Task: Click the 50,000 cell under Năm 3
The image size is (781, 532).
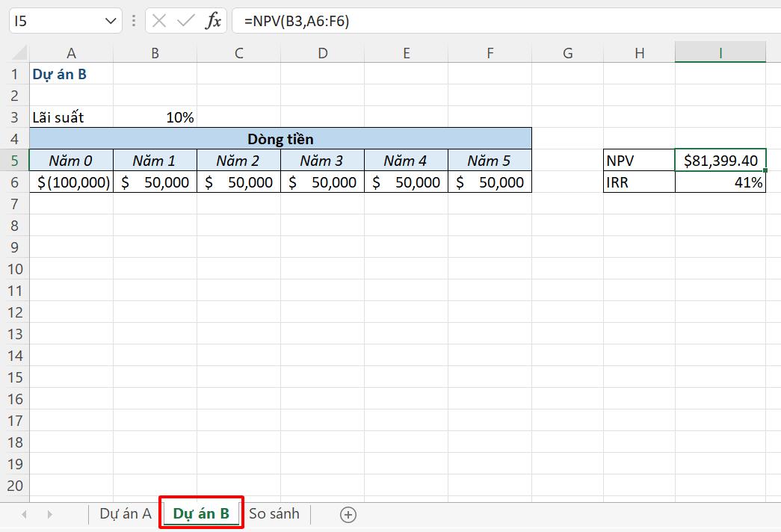Action: pos(322,182)
